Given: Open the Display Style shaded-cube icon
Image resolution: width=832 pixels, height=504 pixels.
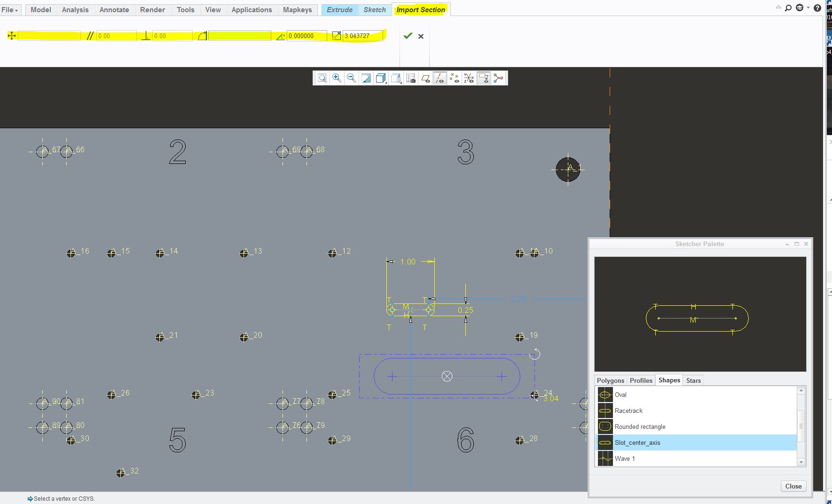Looking at the screenshot, I should pyautogui.click(x=380, y=78).
